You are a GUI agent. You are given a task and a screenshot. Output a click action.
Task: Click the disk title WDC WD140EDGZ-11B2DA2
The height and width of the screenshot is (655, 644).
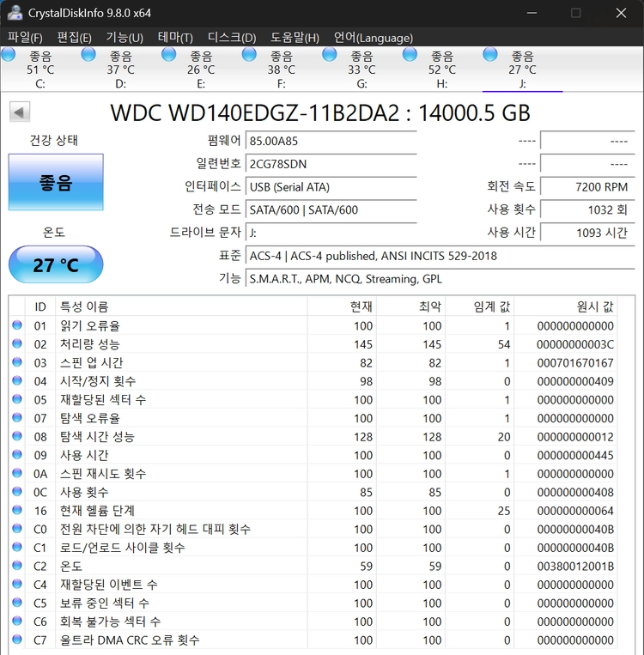point(320,112)
